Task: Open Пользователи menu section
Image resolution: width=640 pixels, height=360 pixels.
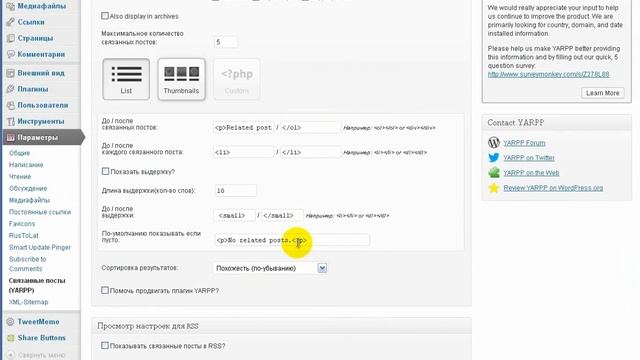Action: click(43, 105)
